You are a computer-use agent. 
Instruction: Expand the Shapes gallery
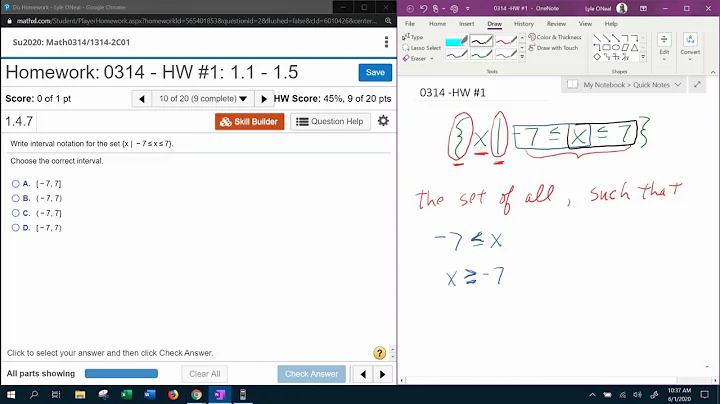(643, 57)
